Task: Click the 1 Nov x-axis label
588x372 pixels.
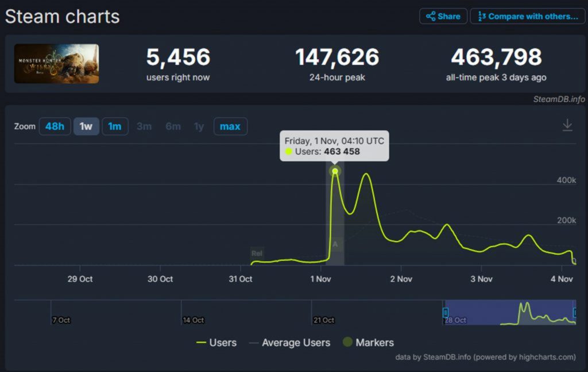Action: click(x=320, y=279)
